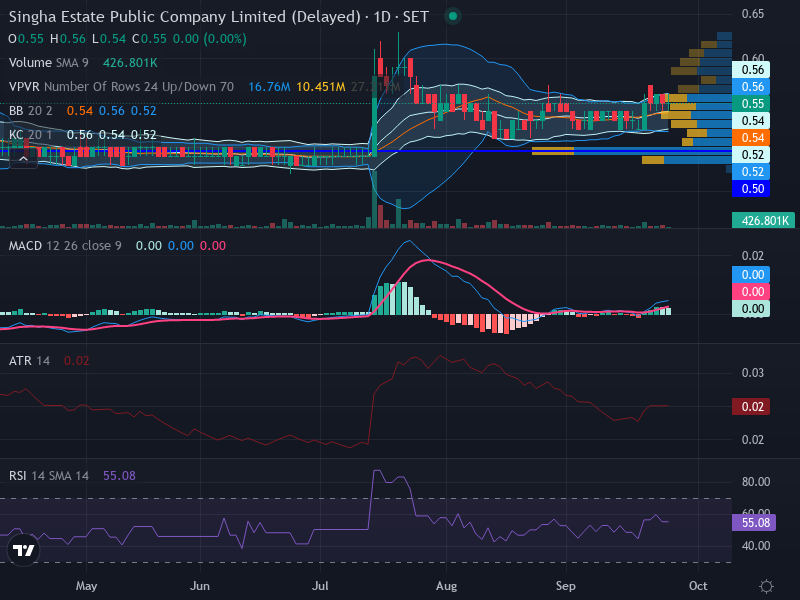Open chart settings gear icon

[x=766, y=586]
